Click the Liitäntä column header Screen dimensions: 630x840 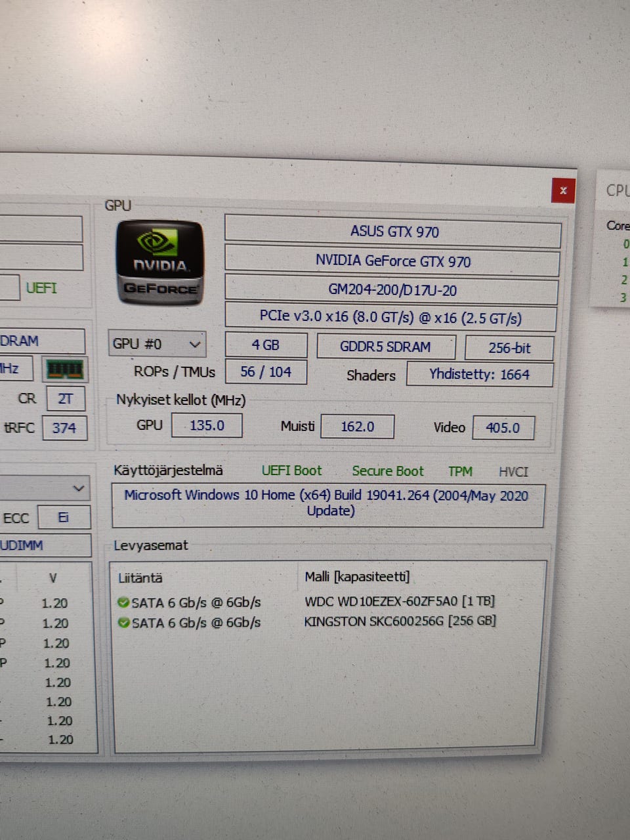coord(140,578)
